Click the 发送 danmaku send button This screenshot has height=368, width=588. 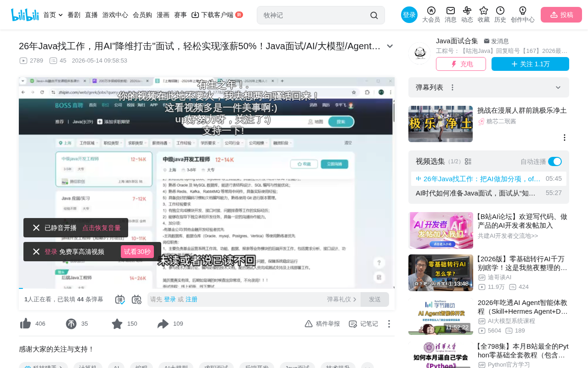click(375, 299)
